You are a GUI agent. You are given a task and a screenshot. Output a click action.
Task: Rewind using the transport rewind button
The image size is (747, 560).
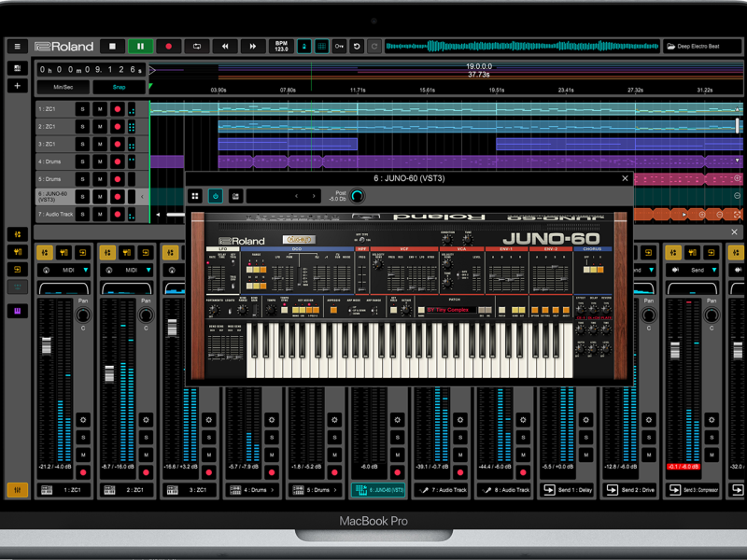pos(225,46)
